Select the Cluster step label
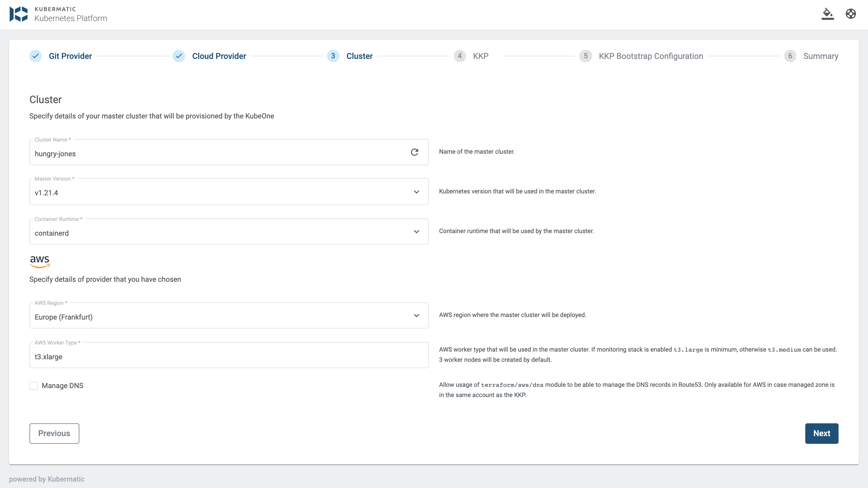 point(359,56)
